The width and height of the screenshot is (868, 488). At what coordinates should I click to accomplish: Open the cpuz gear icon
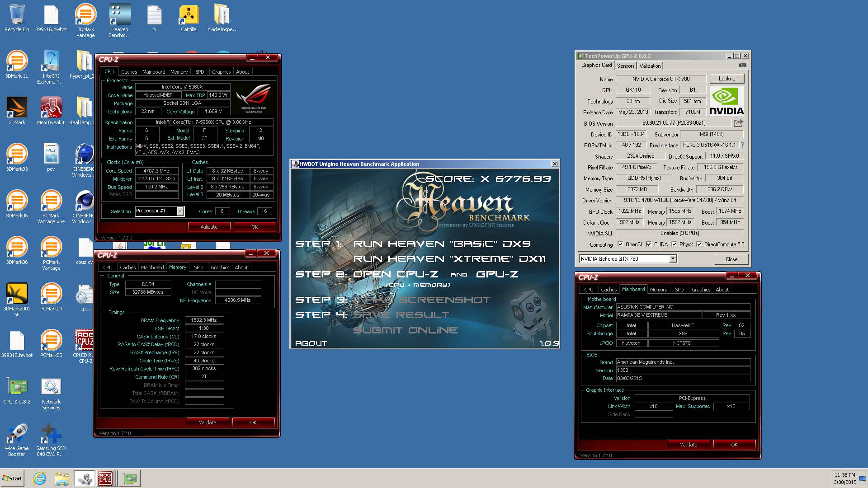click(85, 297)
